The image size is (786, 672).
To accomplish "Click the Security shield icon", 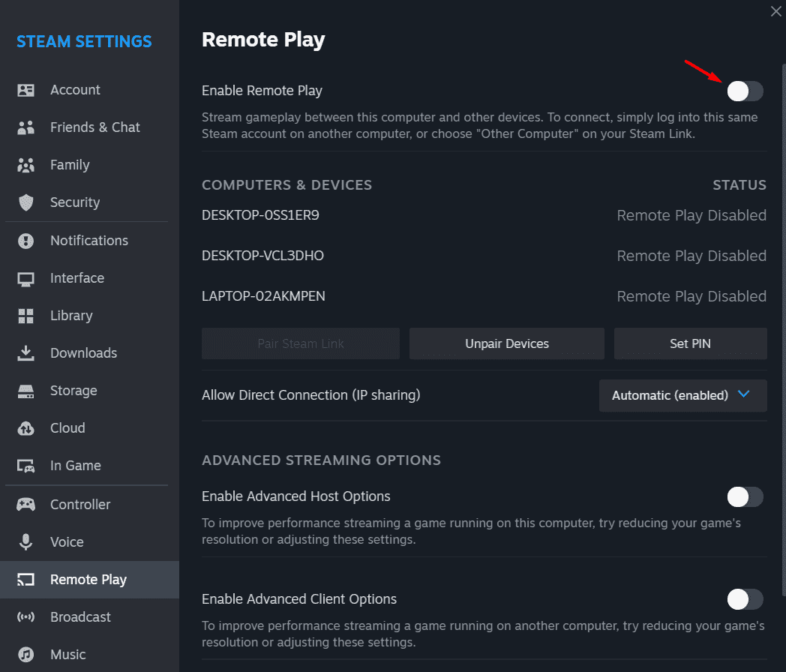I will click(26, 202).
